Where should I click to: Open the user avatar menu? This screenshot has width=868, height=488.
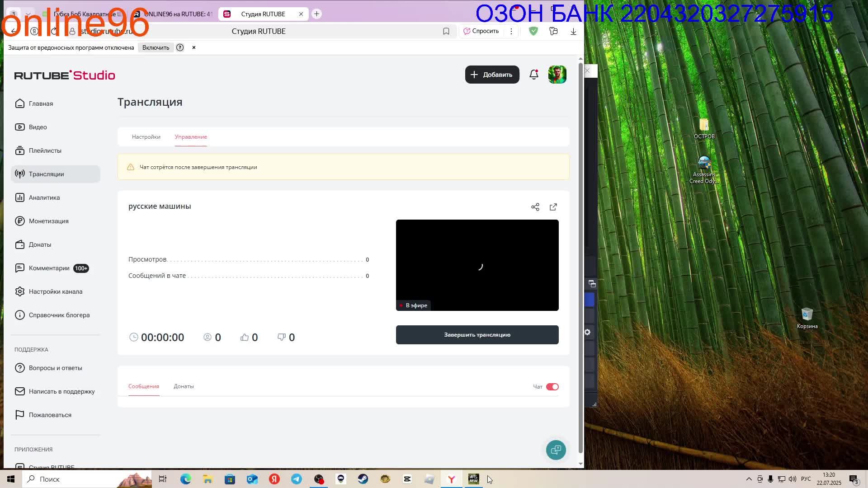[x=557, y=75]
